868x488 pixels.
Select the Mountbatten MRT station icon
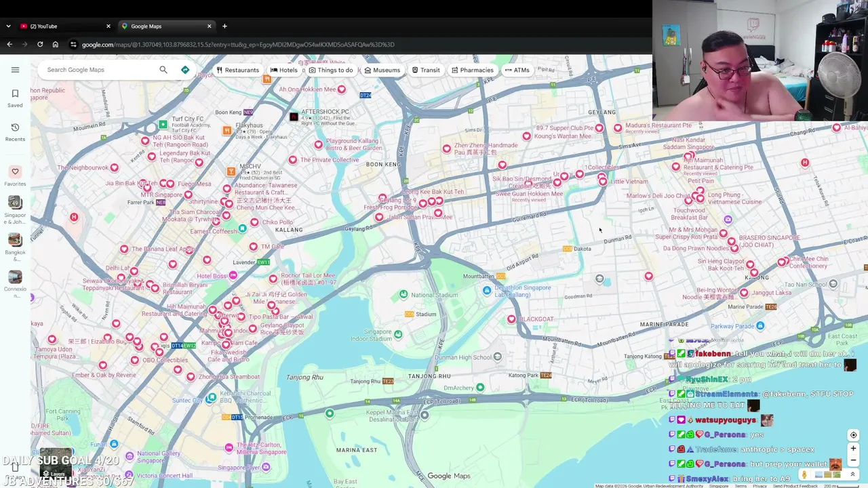501,276
